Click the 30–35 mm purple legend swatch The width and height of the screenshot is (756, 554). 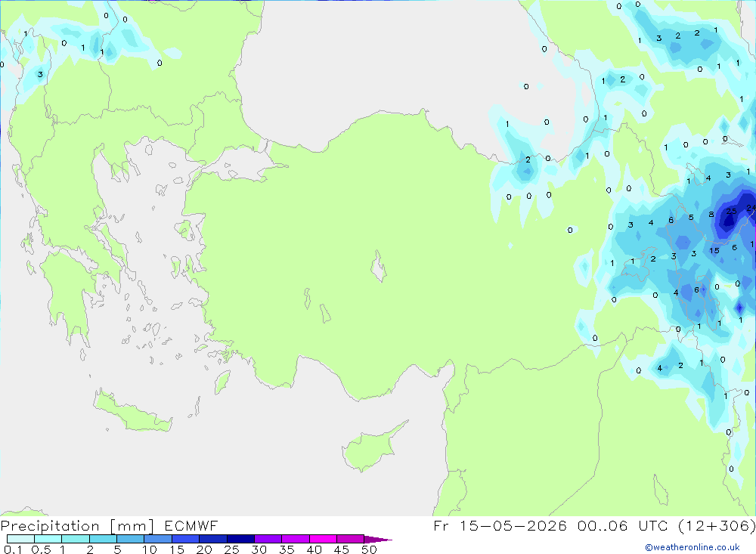point(268,539)
